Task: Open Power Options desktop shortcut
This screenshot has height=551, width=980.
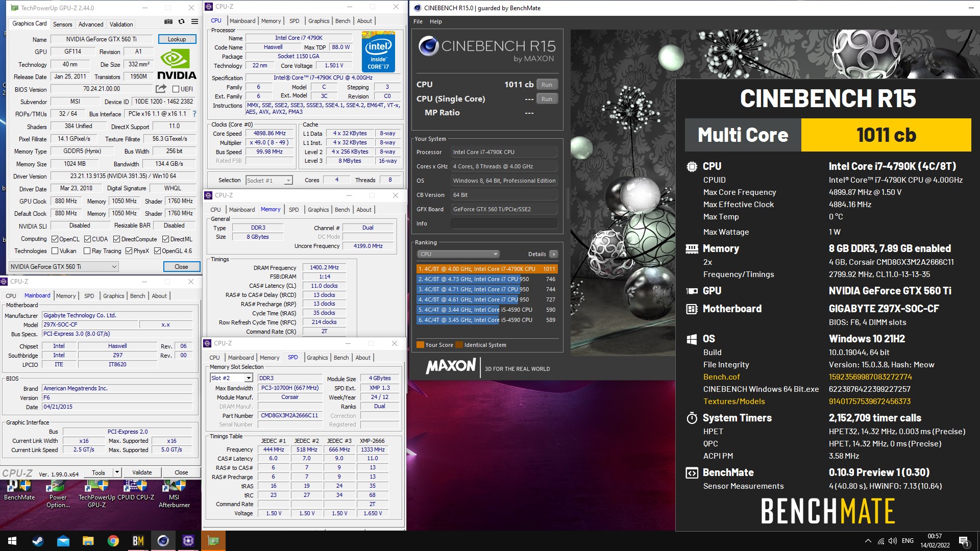Action: click(x=58, y=494)
